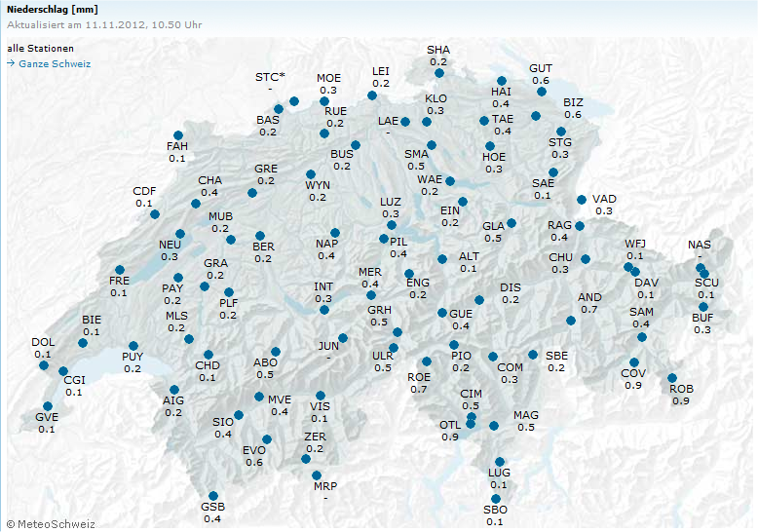Click the ABO station dot

click(276, 352)
